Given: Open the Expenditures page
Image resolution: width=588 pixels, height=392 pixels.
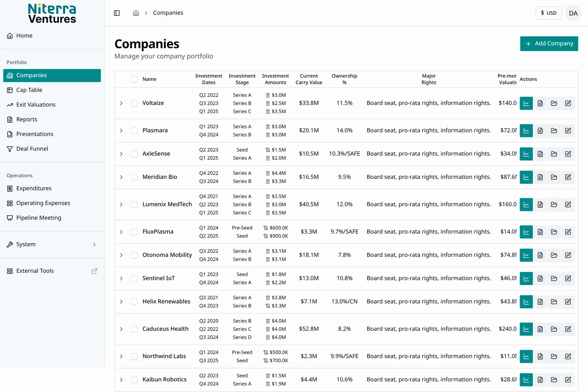Looking at the screenshot, I should (52, 188).
